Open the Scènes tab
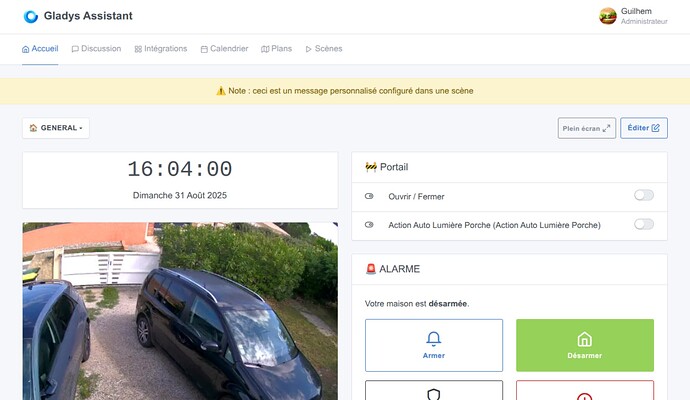Screen dimensions: 690x400 [322, 48]
